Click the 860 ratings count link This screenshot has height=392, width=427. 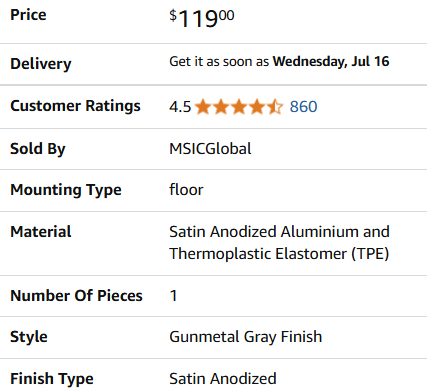(303, 107)
